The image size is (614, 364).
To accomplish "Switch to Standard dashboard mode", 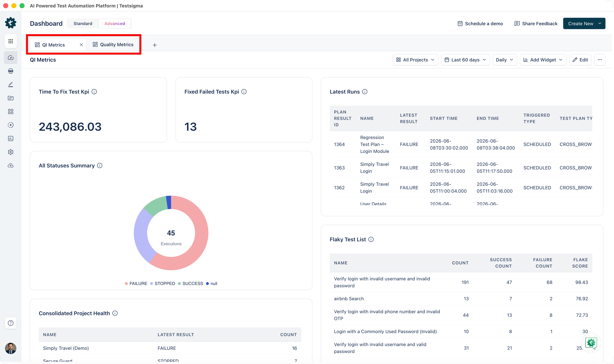I will coord(83,24).
